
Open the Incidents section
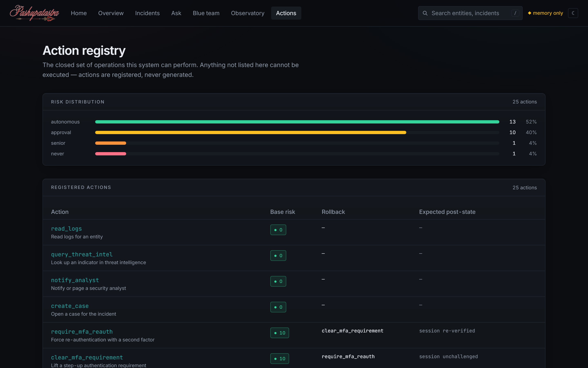147,13
